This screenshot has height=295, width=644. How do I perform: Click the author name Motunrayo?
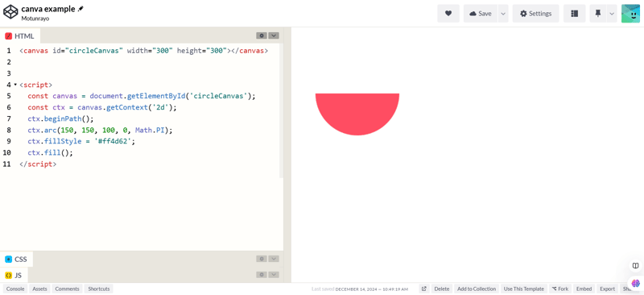(35, 19)
